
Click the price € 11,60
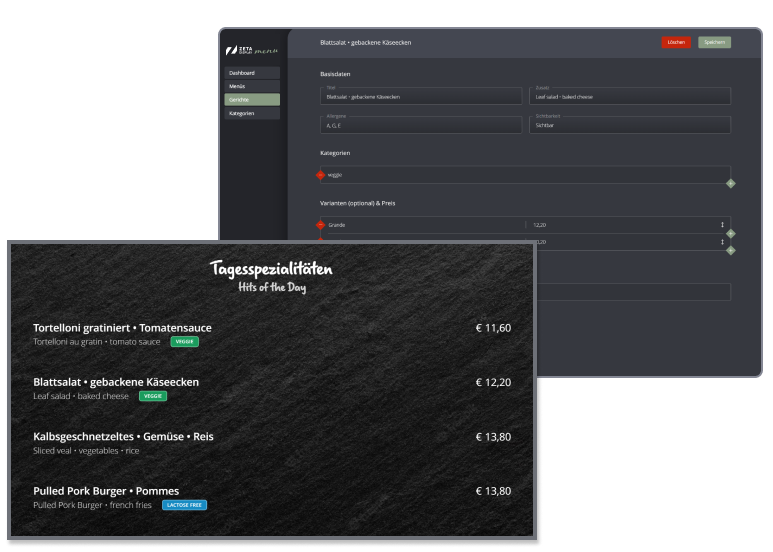493,328
